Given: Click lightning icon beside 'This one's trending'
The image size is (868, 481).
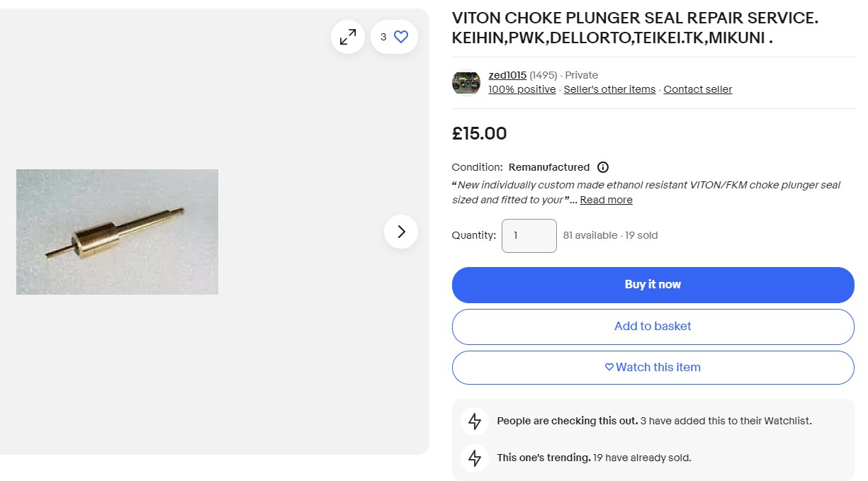Looking at the screenshot, I should [x=475, y=458].
